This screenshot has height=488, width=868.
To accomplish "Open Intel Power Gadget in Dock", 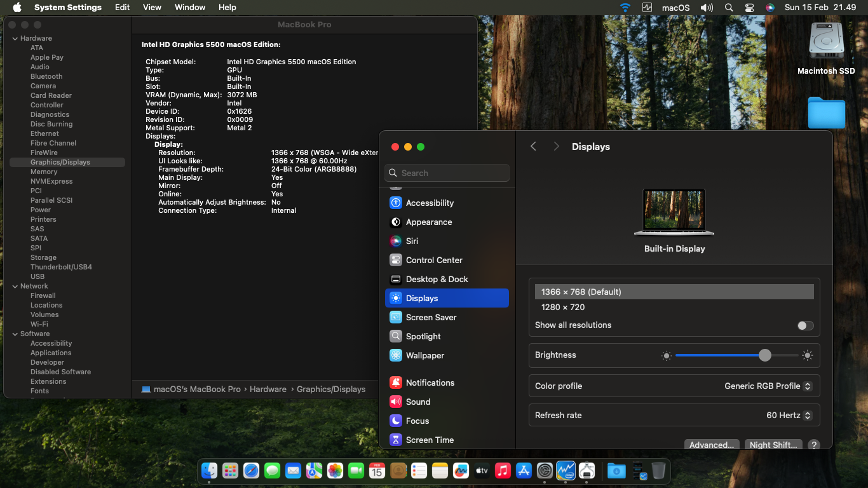I will 566,471.
